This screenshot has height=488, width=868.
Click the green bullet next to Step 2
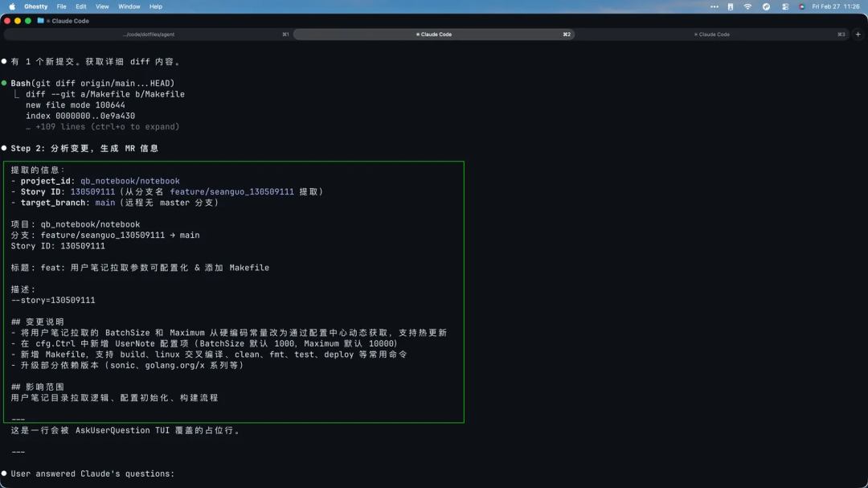[6, 148]
